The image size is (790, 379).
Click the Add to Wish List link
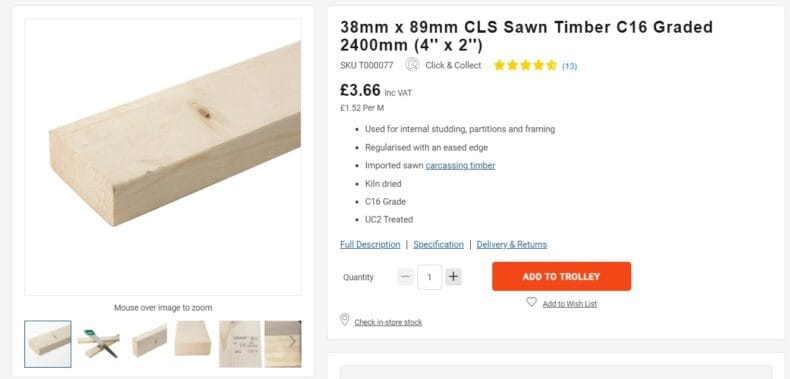[569, 304]
